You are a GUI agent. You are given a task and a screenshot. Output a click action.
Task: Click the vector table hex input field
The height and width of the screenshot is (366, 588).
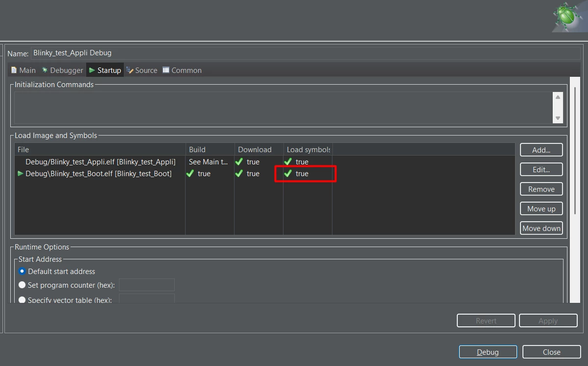(147, 298)
